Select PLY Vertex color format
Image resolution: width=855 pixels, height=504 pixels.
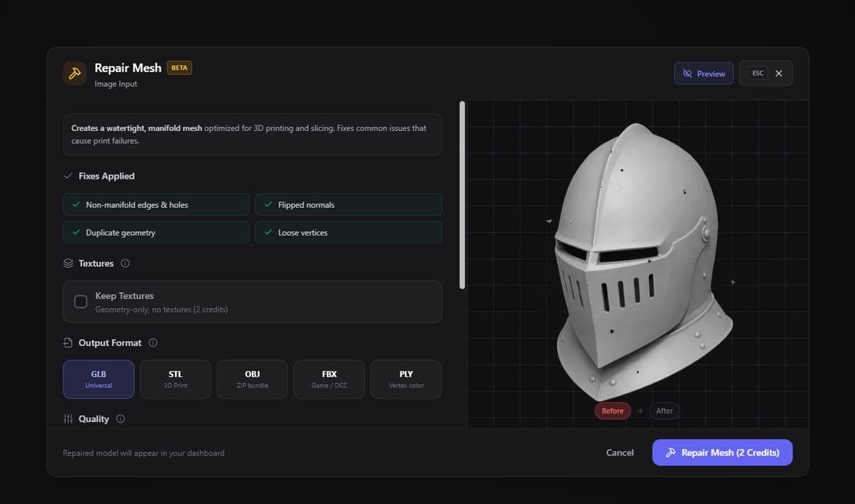(x=406, y=379)
